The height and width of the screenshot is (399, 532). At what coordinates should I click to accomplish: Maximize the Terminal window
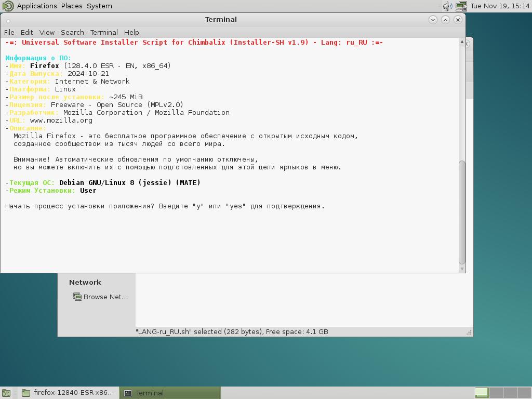tap(445, 20)
